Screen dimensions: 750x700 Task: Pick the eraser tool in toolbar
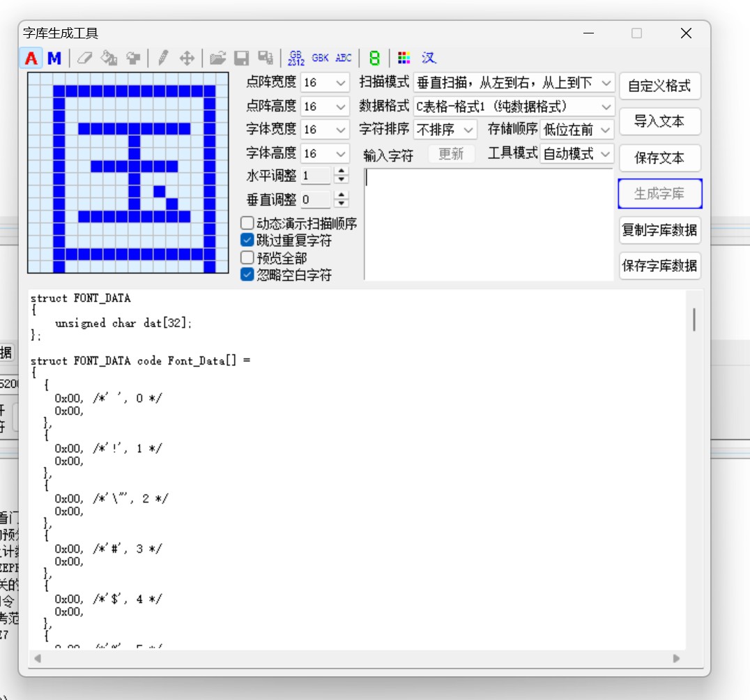pyautogui.click(x=84, y=58)
